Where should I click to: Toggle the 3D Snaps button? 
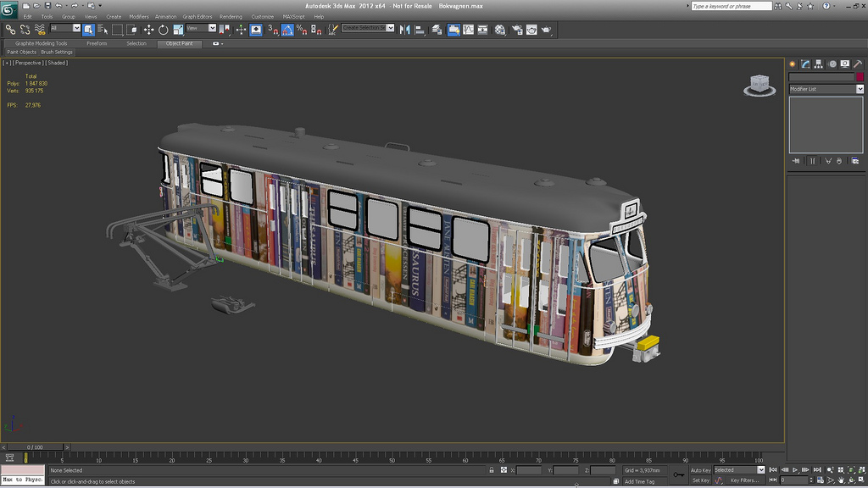tap(273, 30)
